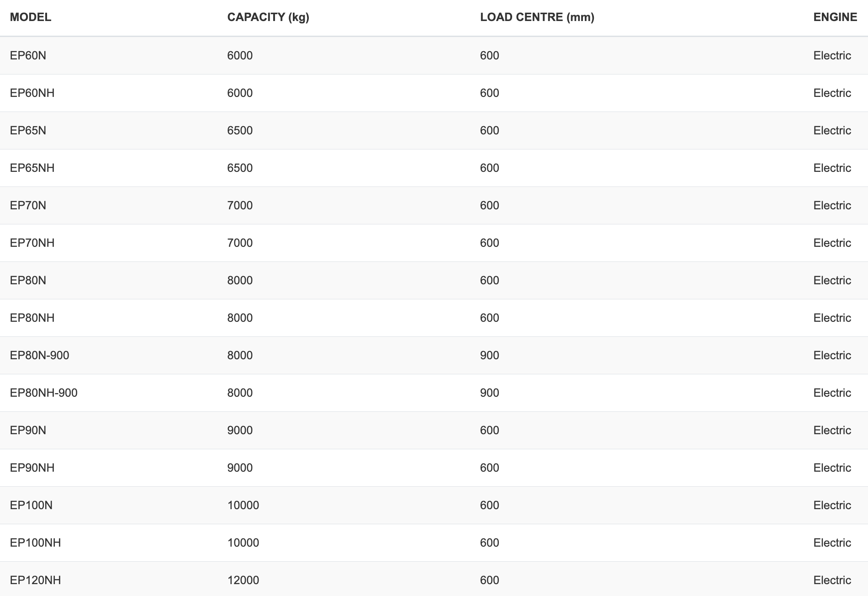Select the EP60N model cell
This screenshot has height=596, width=868.
click(x=28, y=56)
